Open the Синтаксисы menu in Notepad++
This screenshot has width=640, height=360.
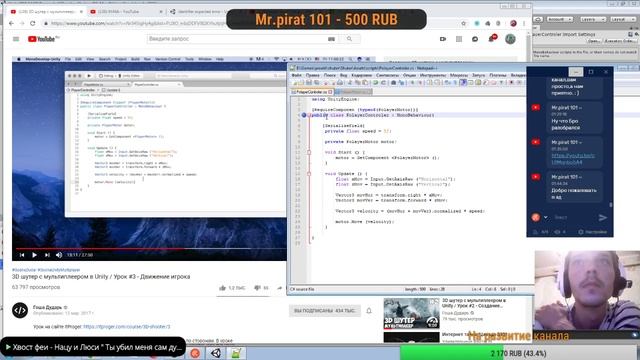(x=388, y=75)
